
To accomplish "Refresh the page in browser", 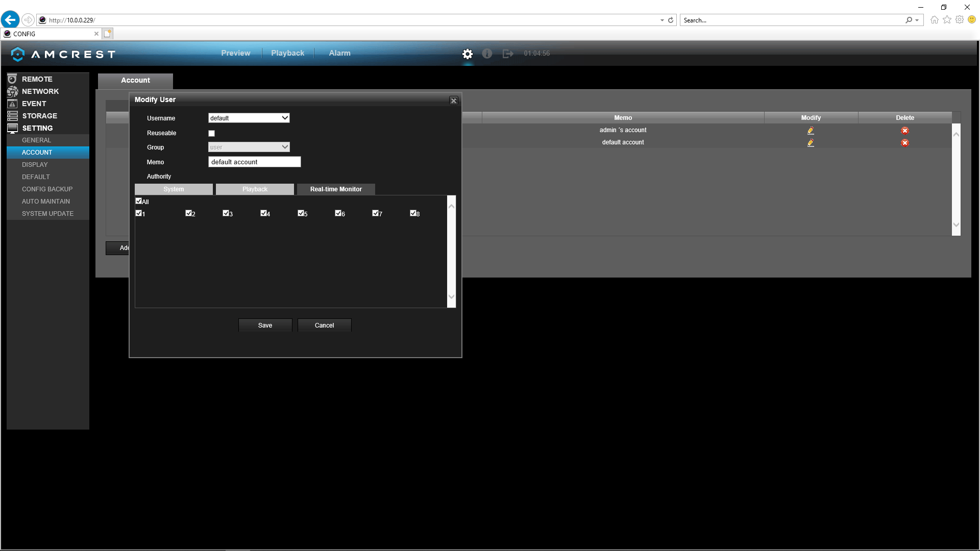I will click(x=671, y=20).
